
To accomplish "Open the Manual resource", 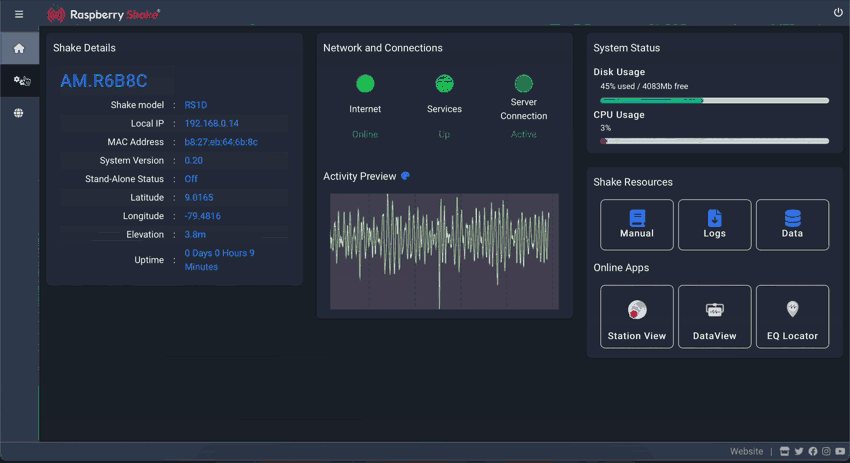I will pos(636,224).
